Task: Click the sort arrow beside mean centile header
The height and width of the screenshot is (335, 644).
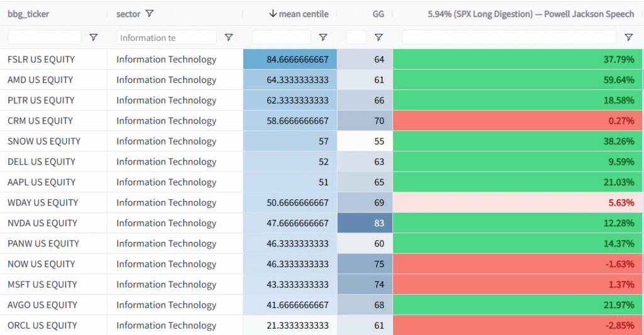Action: pyautogui.click(x=273, y=14)
